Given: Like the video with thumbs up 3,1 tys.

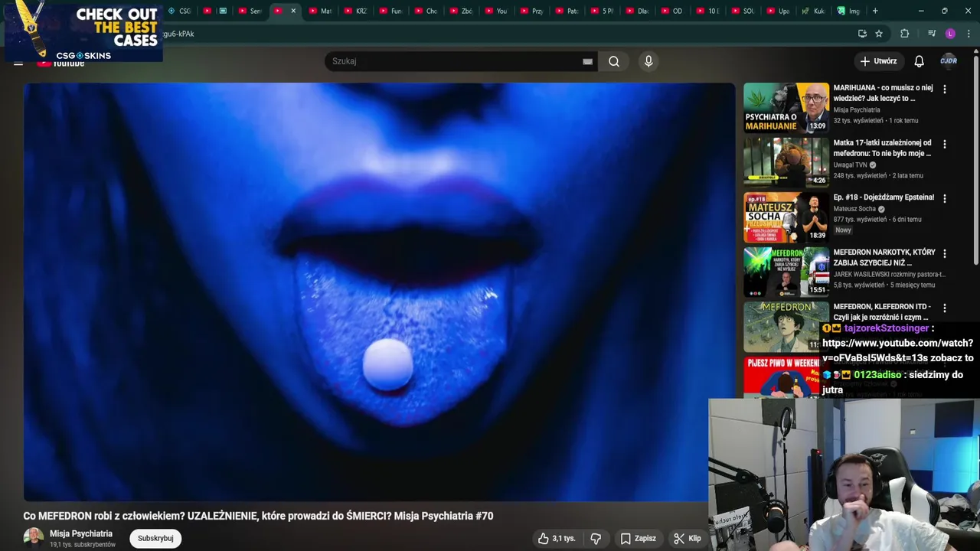Looking at the screenshot, I should point(557,539).
